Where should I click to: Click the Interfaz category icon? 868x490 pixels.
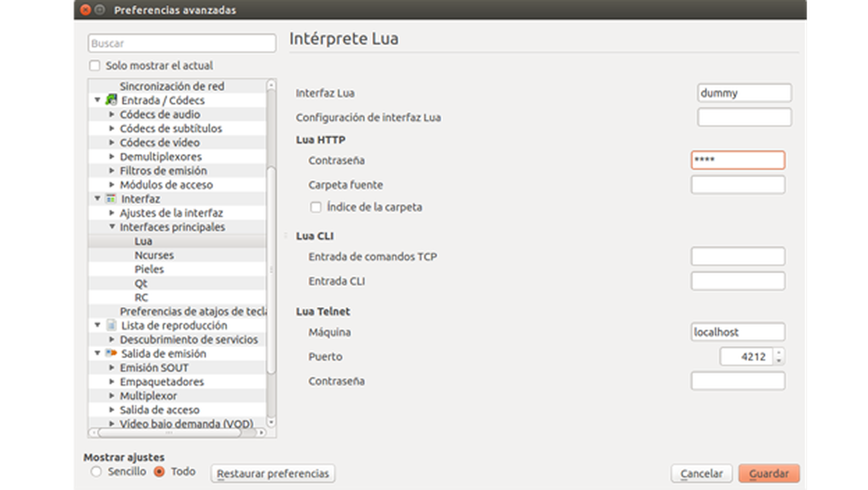tap(111, 199)
